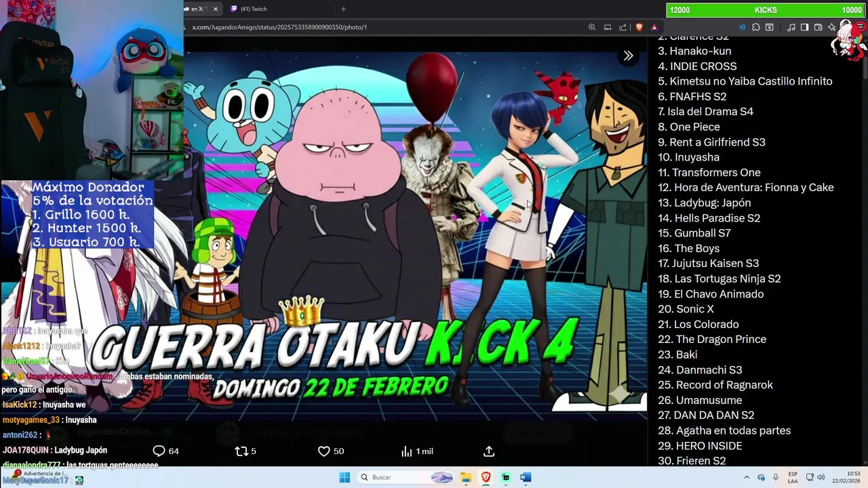Open the ESP LAA language selector
868x488 pixels.
tap(793, 477)
